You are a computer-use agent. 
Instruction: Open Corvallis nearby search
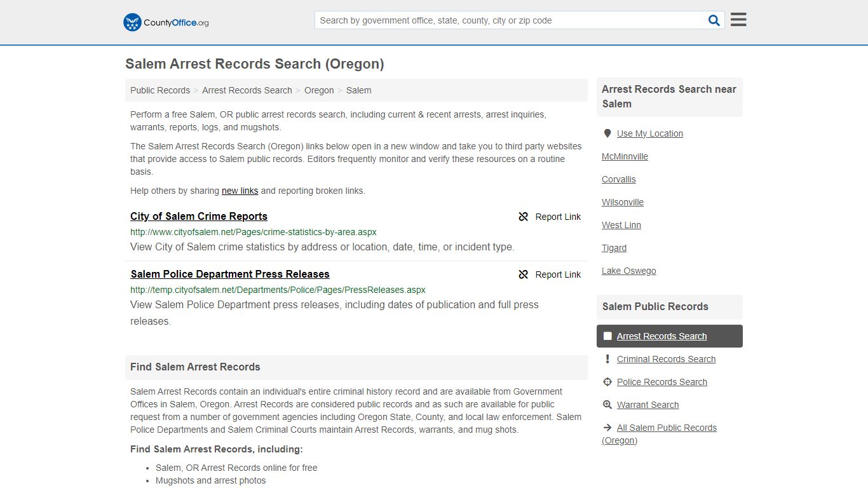619,179
